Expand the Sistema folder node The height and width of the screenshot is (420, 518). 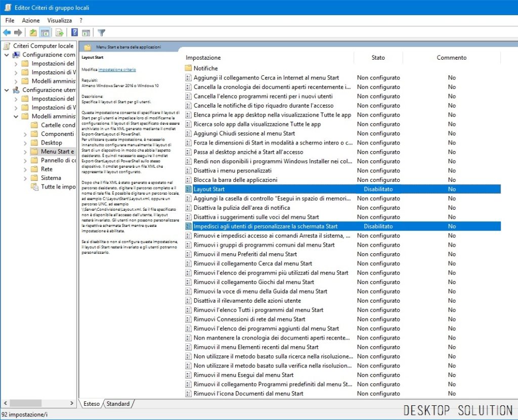pyautogui.click(x=24, y=178)
